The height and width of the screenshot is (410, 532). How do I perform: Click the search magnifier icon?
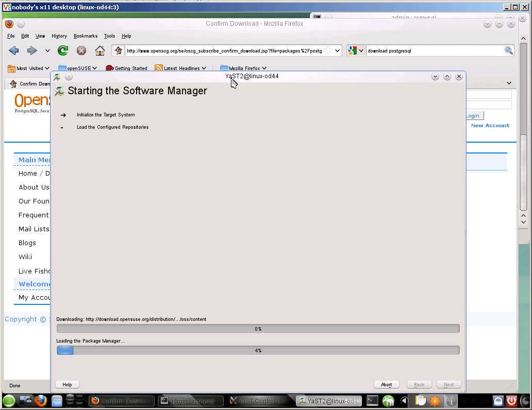pyautogui.click(x=508, y=50)
